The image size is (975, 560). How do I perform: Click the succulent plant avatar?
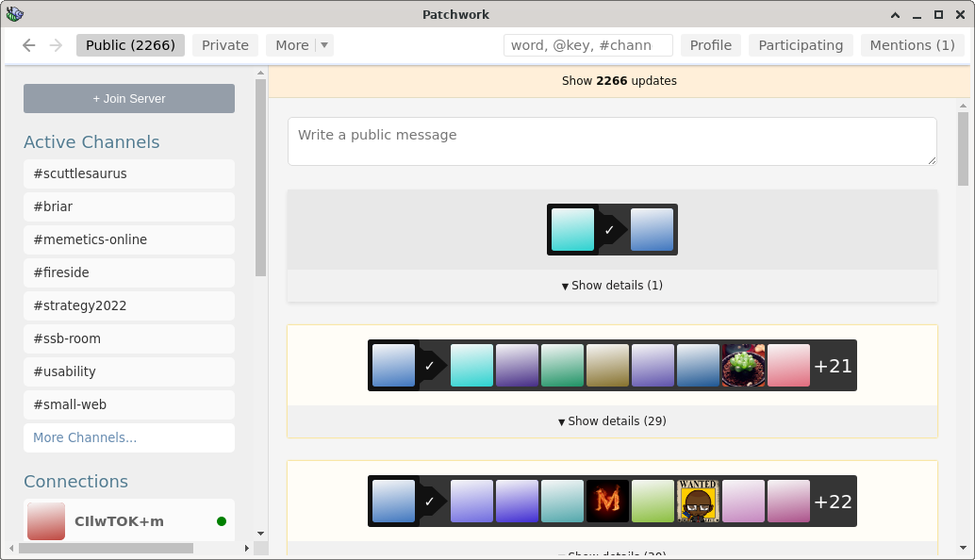(x=743, y=366)
